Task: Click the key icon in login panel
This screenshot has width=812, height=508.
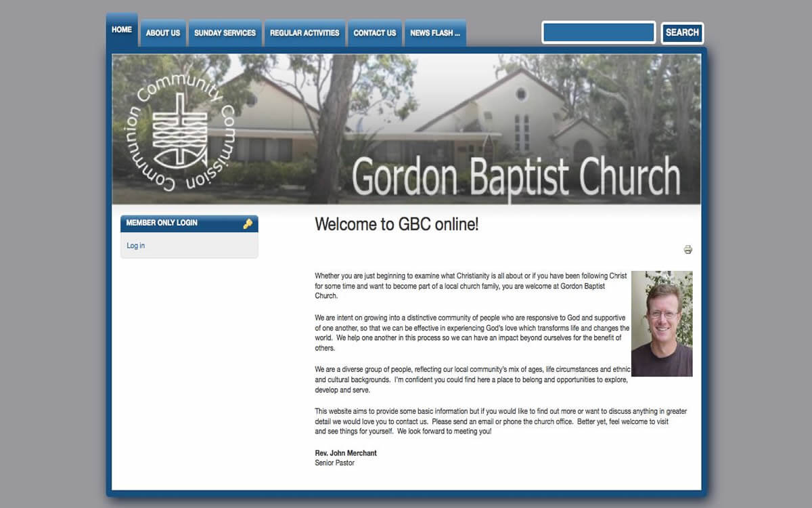Action: [248, 224]
